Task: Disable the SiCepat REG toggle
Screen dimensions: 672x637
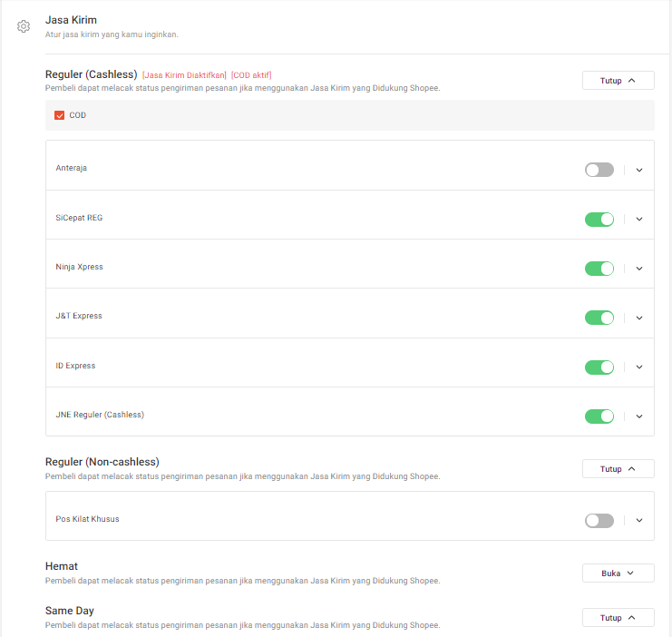Action: 599,220
